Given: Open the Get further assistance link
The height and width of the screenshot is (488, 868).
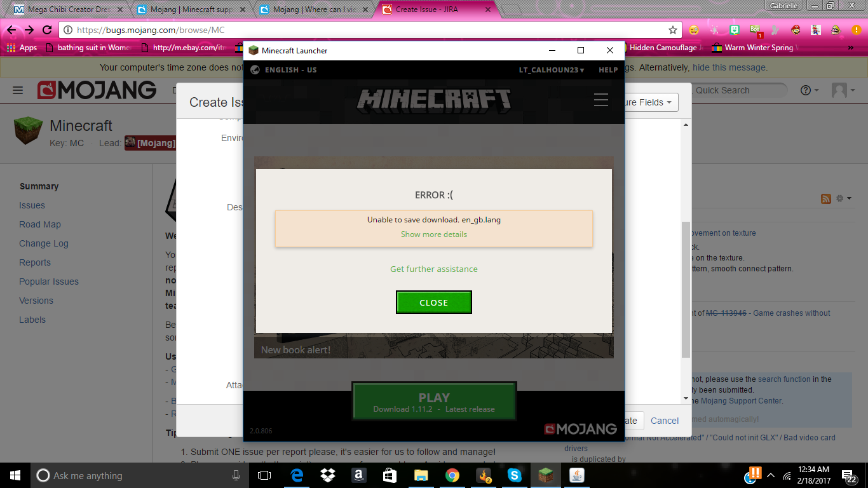Looking at the screenshot, I should pyautogui.click(x=434, y=269).
